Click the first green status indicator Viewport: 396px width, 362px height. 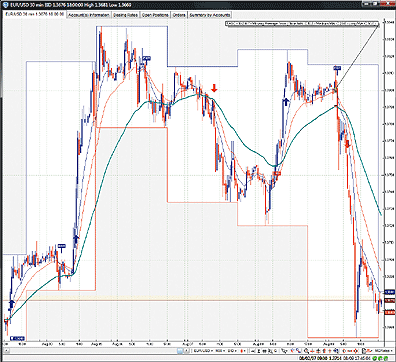coord(375,358)
